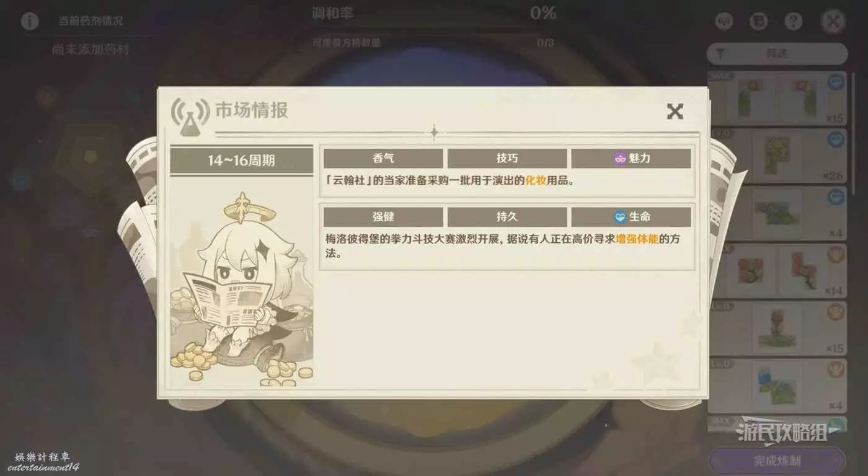Select the 强健 attribute tag
The height and width of the screenshot is (476, 868).
(383, 217)
